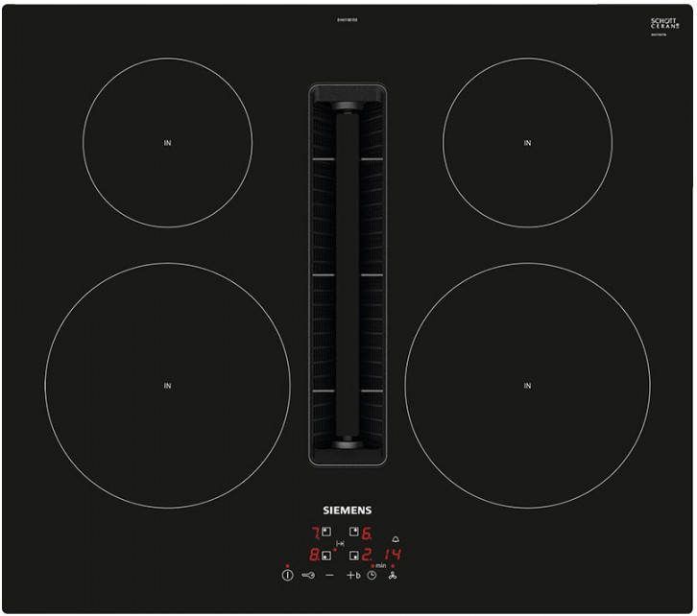Select the rear-left cooking zone symbol
This screenshot has width=697, height=616.
point(326,532)
